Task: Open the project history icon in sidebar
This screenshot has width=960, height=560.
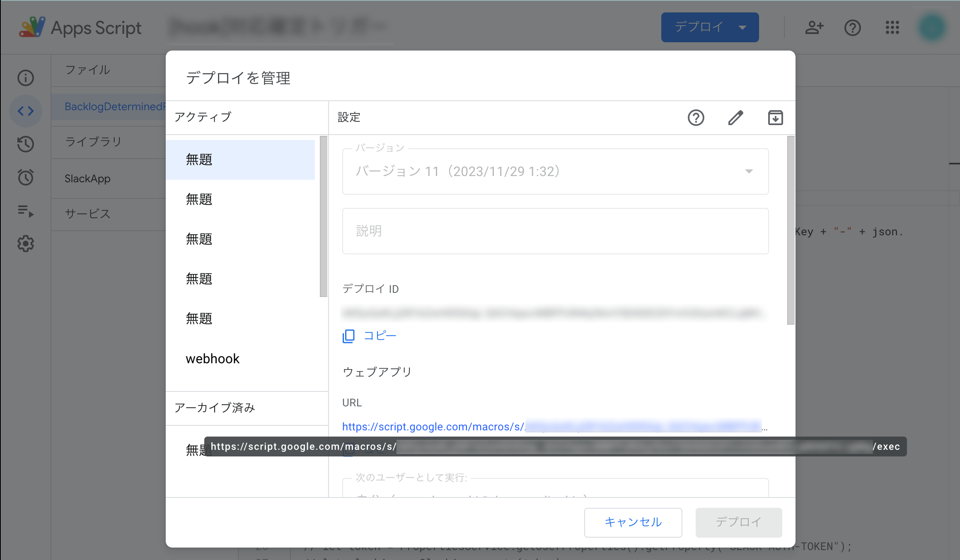Action: point(26,144)
